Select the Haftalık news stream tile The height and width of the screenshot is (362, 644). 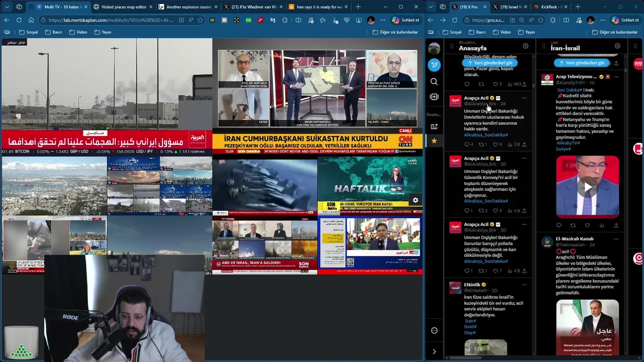(370, 186)
